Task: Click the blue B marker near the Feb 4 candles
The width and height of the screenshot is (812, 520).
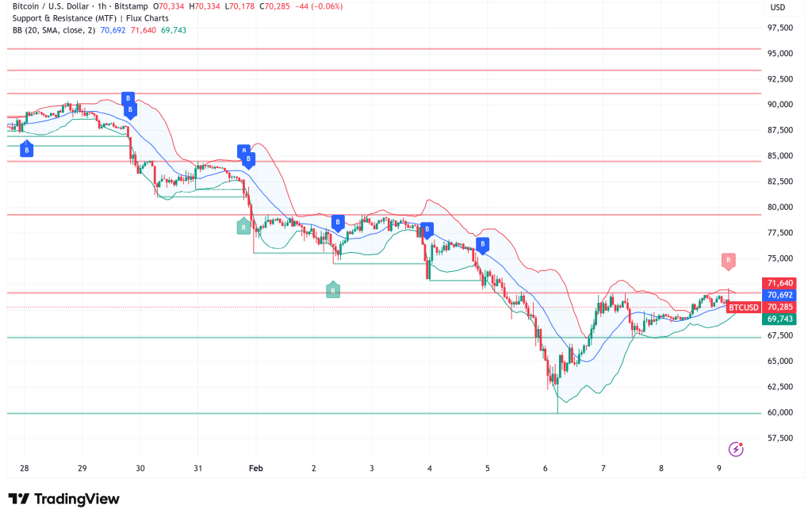Action: point(427,228)
